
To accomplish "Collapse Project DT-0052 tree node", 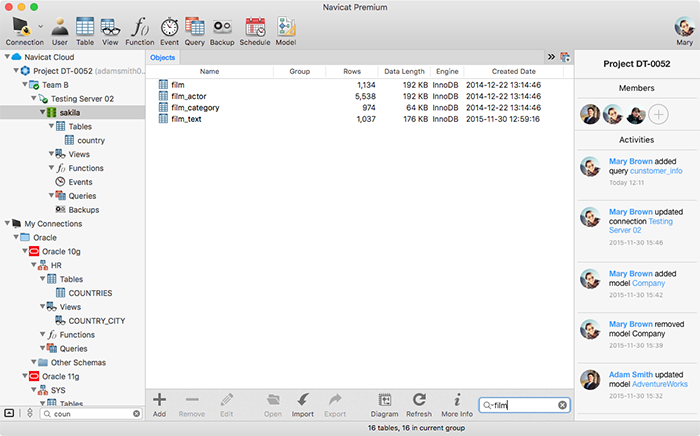I will click(16, 71).
